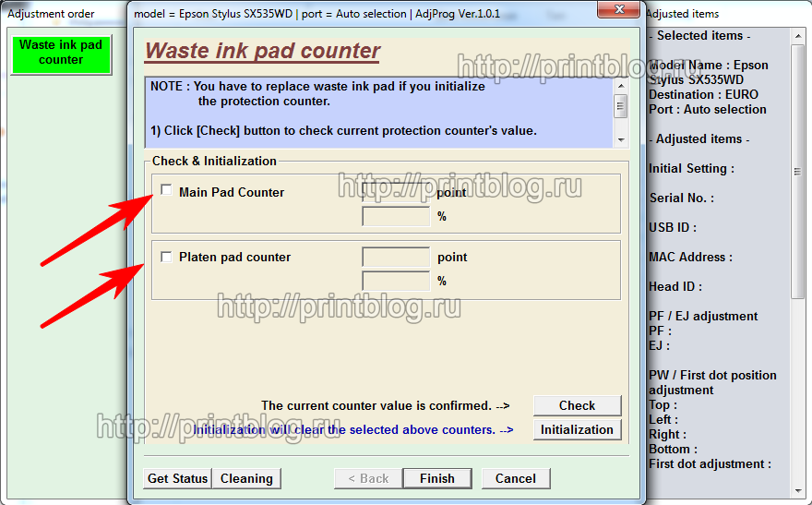Click the Finish button
The image size is (812, 505).
[x=437, y=478]
